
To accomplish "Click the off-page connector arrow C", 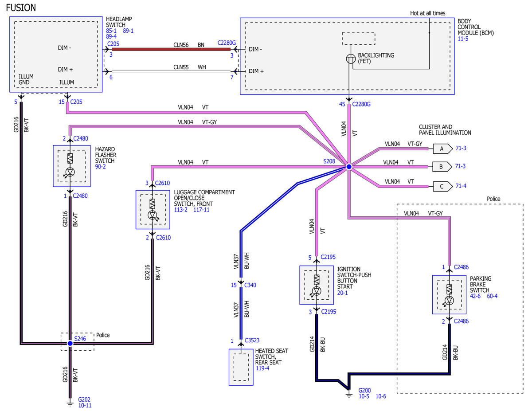I will 443,186.
